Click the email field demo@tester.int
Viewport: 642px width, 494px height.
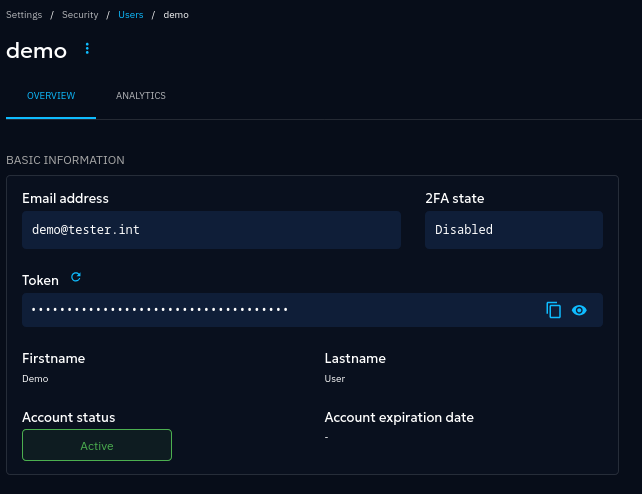pyautogui.click(x=211, y=230)
